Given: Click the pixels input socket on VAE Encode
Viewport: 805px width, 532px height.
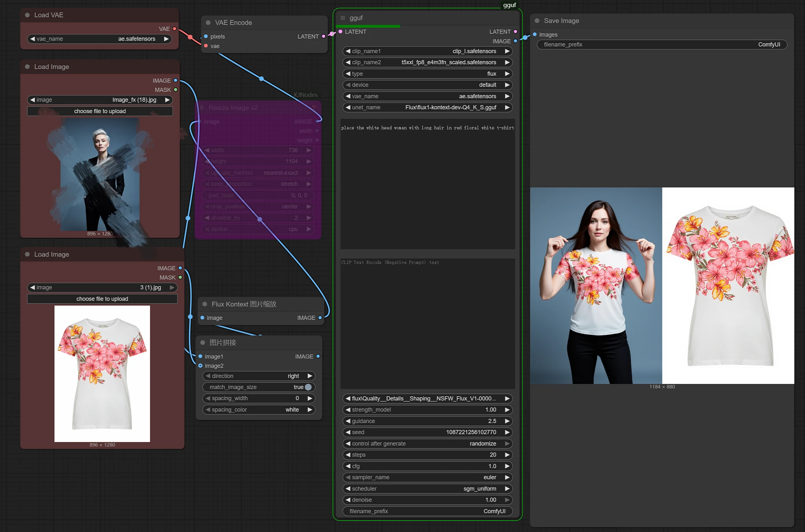Looking at the screenshot, I should tap(206, 37).
